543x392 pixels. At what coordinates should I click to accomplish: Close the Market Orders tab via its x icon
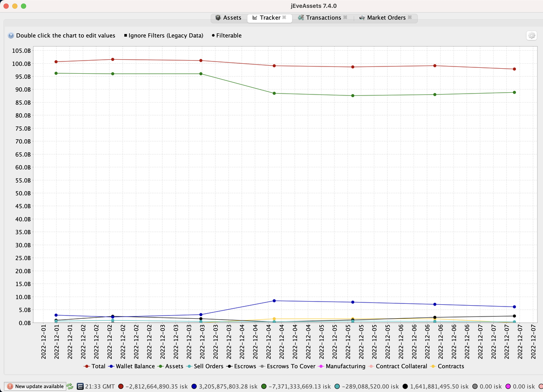pyautogui.click(x=410, y=18)
